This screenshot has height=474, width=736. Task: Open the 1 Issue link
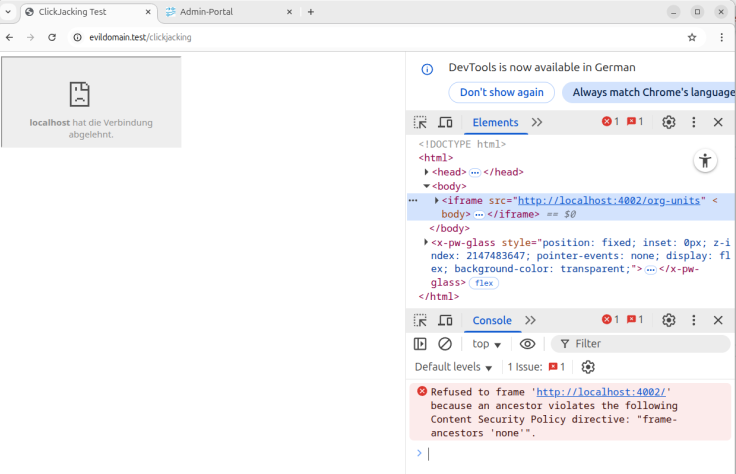pos(537,367)
